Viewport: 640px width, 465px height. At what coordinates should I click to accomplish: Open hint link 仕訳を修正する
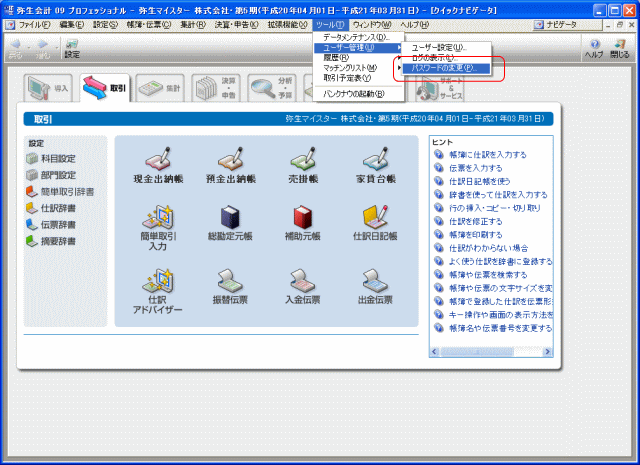click(x=476, y=221)
